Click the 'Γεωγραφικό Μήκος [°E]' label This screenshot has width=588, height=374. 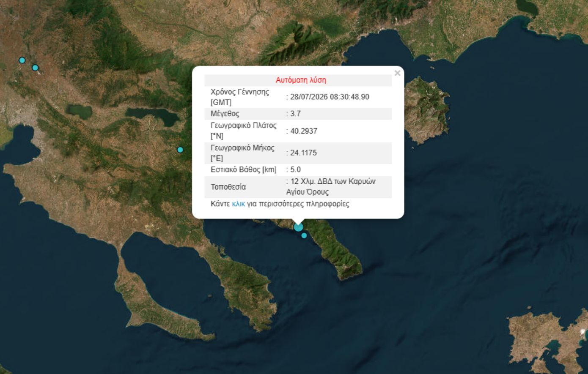242,153
